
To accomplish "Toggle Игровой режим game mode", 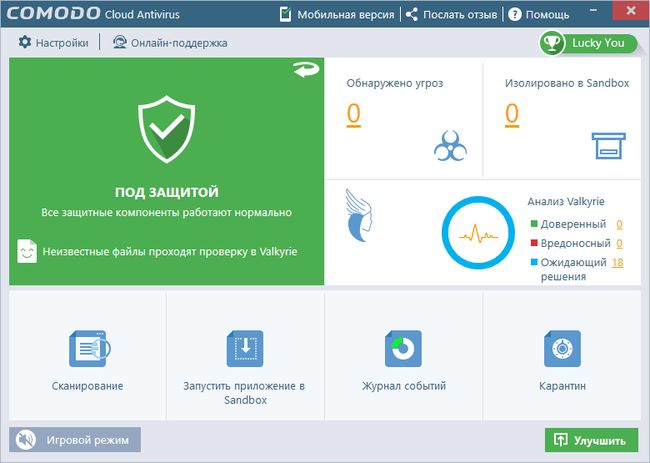I will [x=75, y=440].
